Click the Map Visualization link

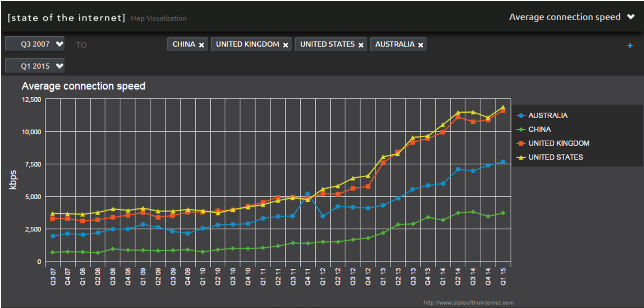[x=158, y=18]
